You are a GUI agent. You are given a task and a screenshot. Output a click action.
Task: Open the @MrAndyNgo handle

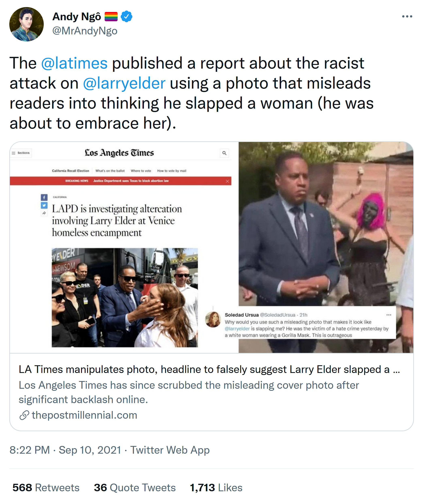point(85,31)
